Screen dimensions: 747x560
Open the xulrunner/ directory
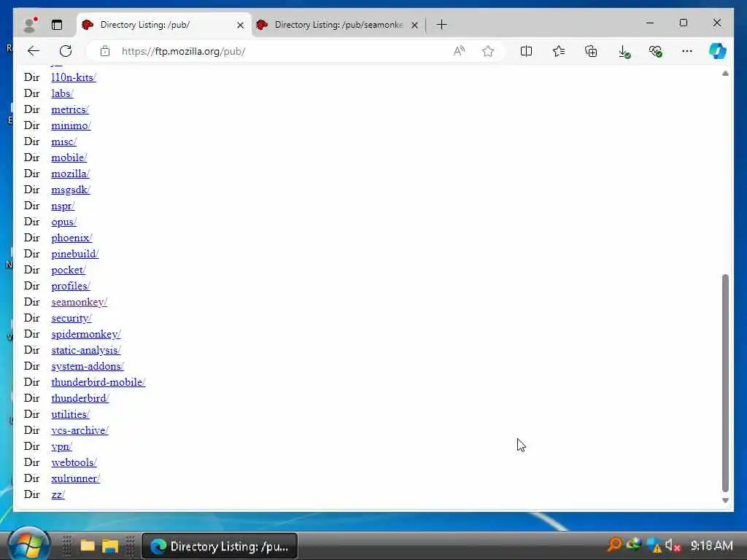click(x=75, y=478)
